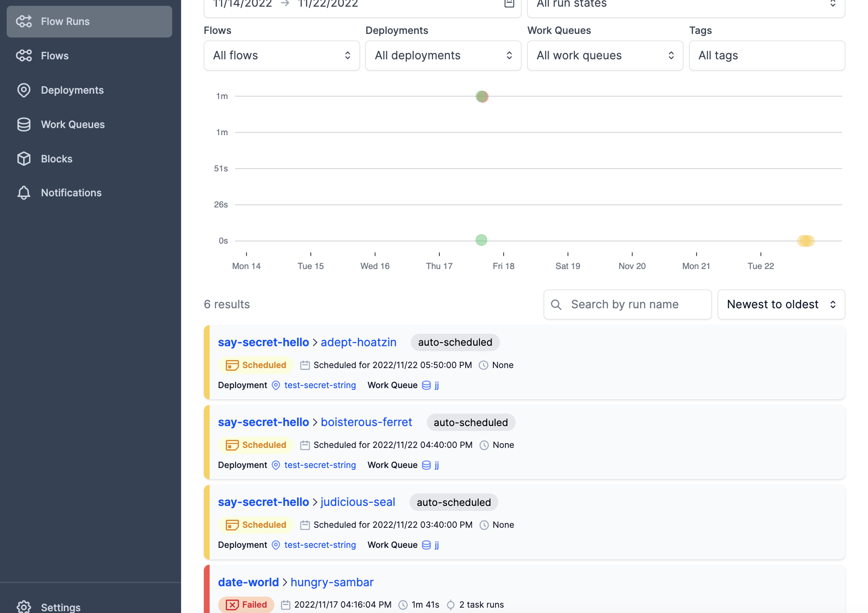Click the calendar icon beside the date range
The height and width of the screenshot is (613, 868).
(509, 4)
